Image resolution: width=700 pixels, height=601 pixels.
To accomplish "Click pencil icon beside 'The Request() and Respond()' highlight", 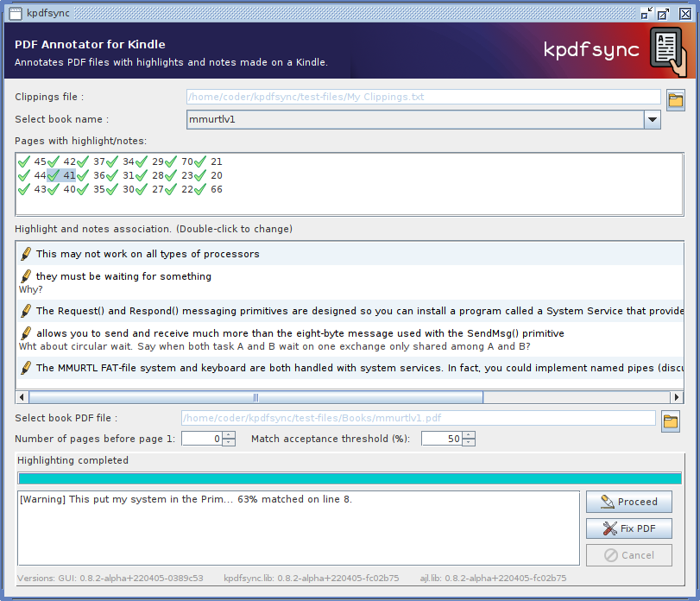I will [26, 311].
